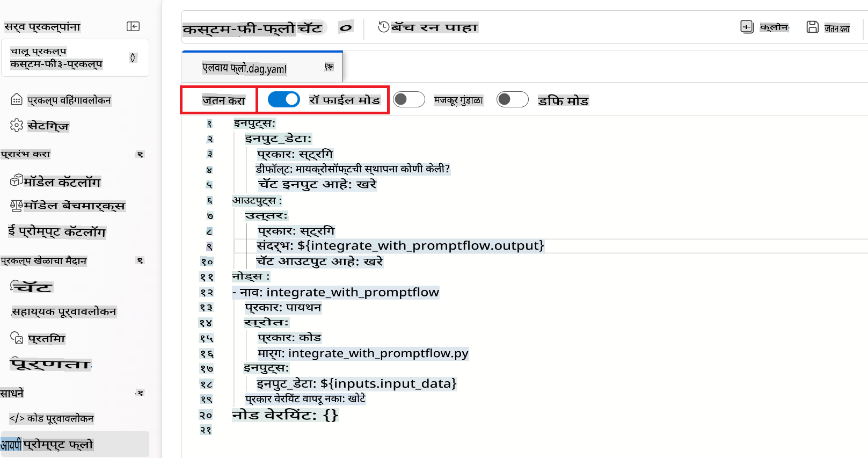Open the प्रतिमा images icon
Screen dimensions: 868x458
[x=17, y=338]
